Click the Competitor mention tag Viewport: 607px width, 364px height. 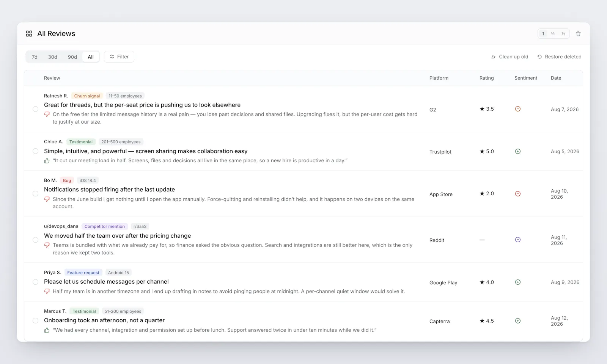(104, 226)
